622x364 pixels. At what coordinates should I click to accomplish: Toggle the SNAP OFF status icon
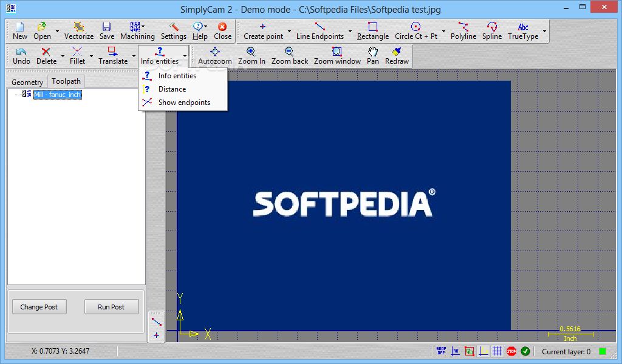[441, 351]
